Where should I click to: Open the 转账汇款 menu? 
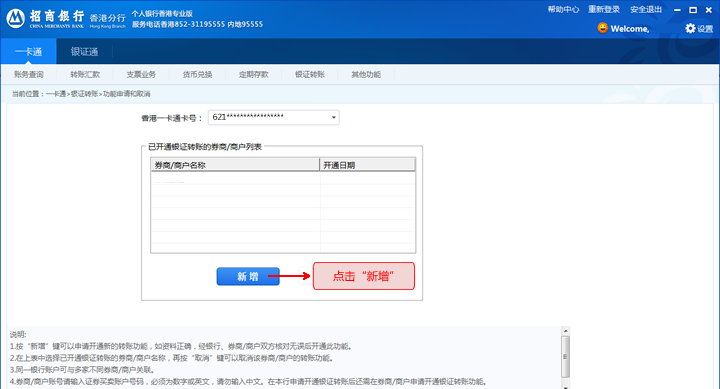(85, 74)
